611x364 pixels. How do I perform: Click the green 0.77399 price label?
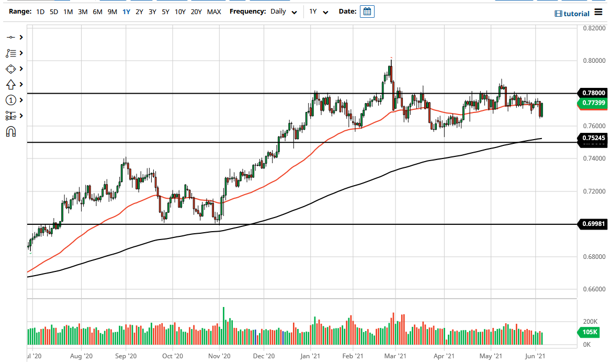[593, 103]
